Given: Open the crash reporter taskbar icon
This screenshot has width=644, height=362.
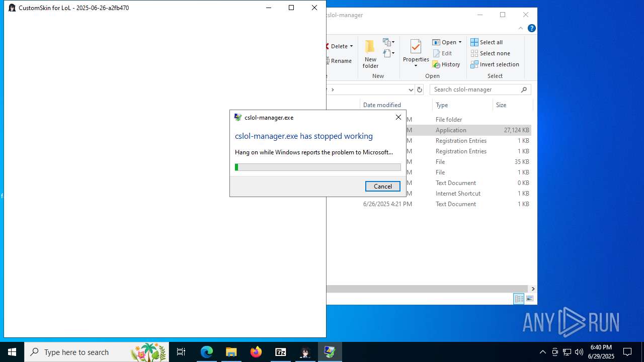Looking at the screenshot, I should [330, 352].
